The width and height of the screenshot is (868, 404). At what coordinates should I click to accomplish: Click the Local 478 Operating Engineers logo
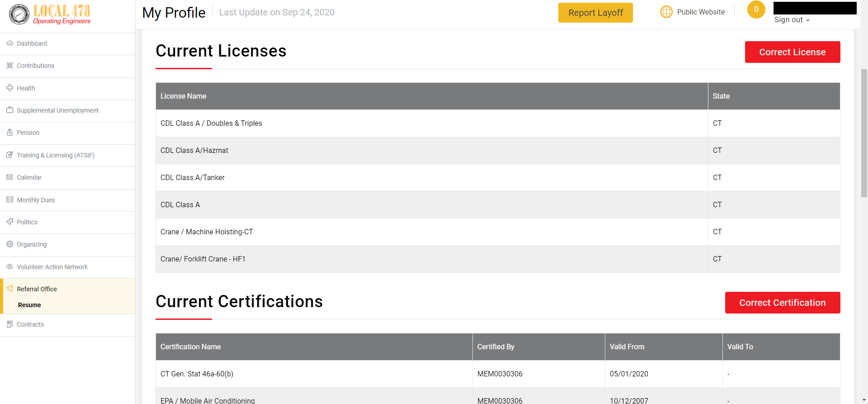[x=50, y=14]
